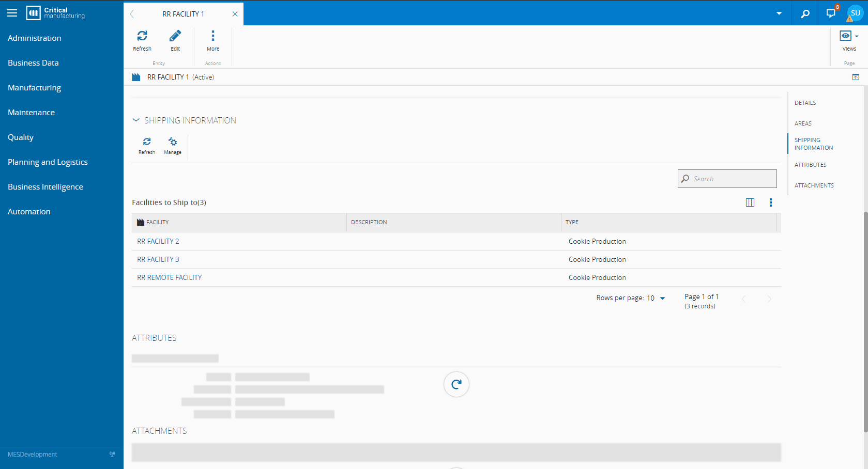Open the RR REMOTE FACILITY link
This screenshot has height=469, width=868.
click(170, 277)
